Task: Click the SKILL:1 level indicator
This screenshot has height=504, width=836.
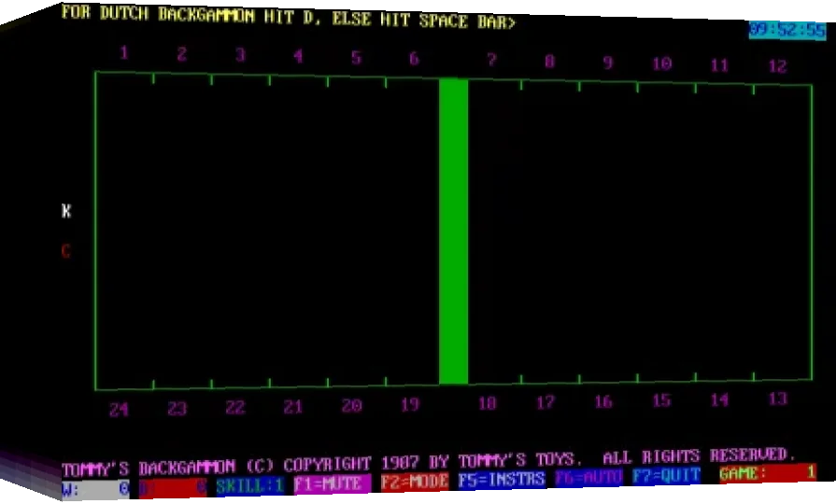Action: (250, 485)
